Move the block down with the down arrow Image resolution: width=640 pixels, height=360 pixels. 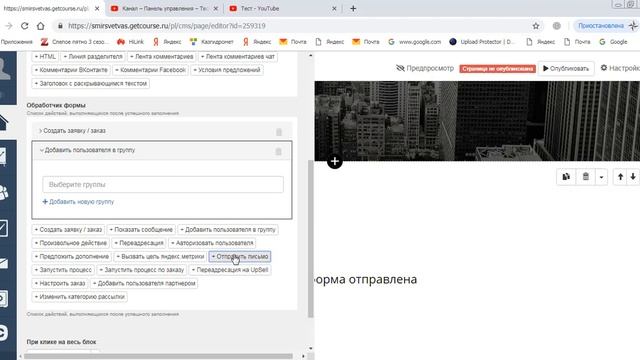click(633, 177)
